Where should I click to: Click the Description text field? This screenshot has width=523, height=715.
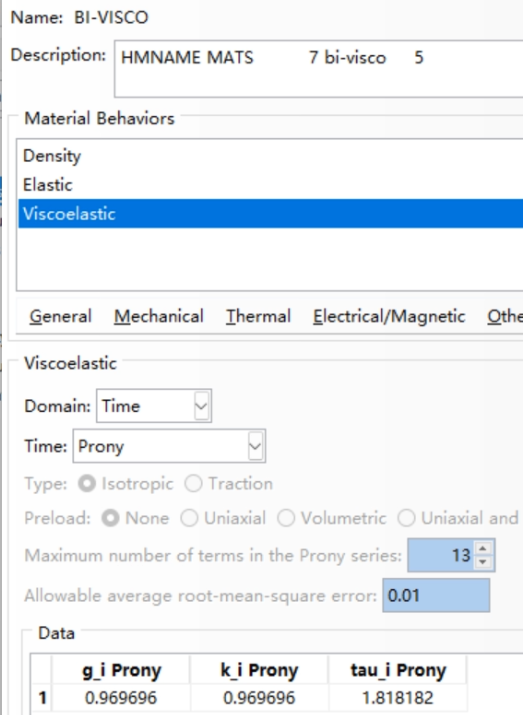318,69
